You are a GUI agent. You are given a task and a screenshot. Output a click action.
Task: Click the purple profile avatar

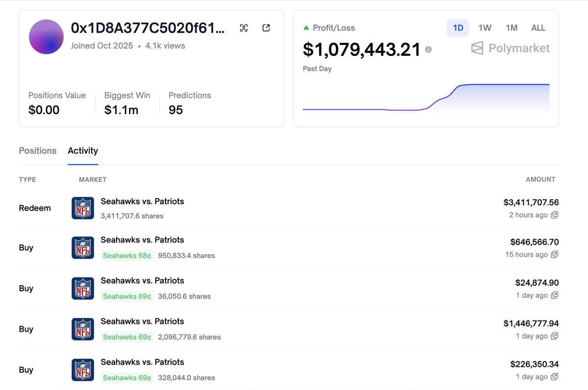[x=46, y=37]
